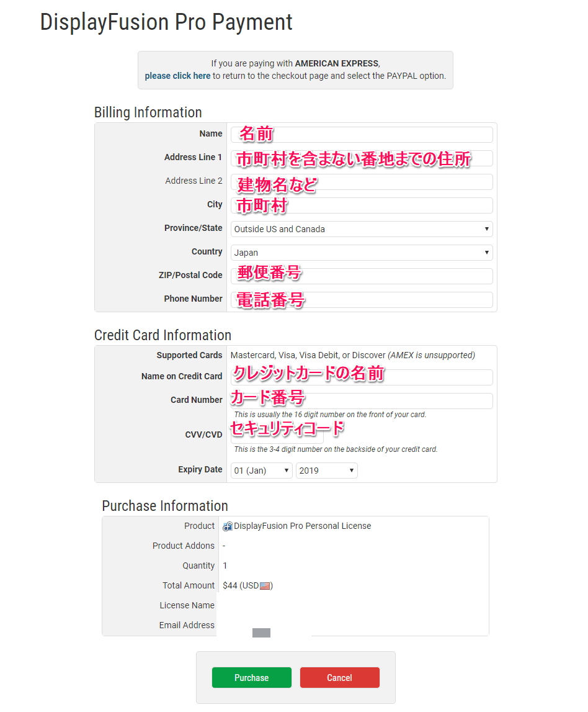
Task: Focus the Address Line 2 field
Action: click(362, 182)
